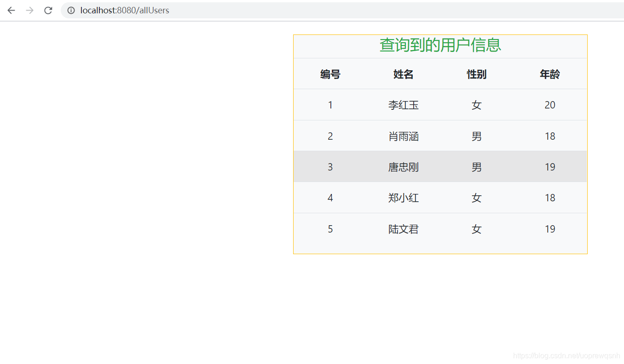This screenshot has height=364, width=624.
Task: Click gender 女 in 陆文君's row
Action: 477,229
